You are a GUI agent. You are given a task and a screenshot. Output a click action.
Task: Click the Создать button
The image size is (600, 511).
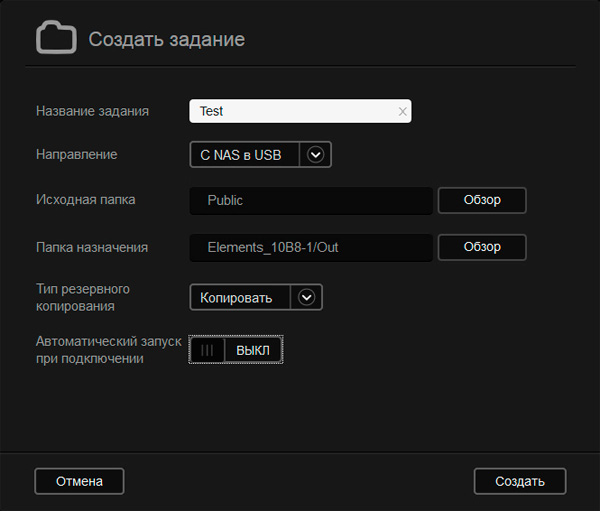(x=519, y=481)
